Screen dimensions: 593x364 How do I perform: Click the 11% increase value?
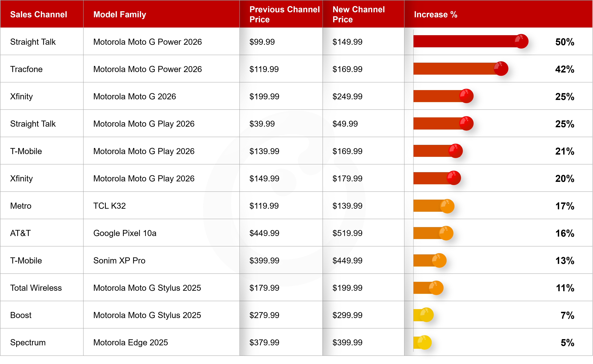point(565,288)
